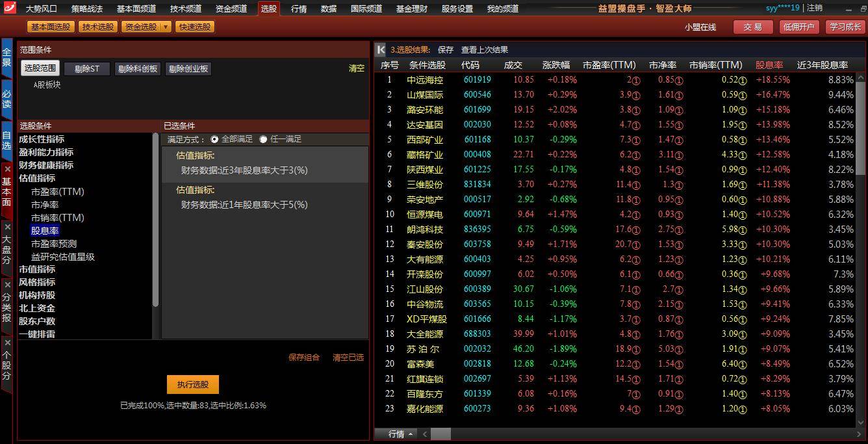Image resolution: width=868 pixels, height=444 pixels.
Task: Open 全景 side tab
Action: tap(6, 57)
